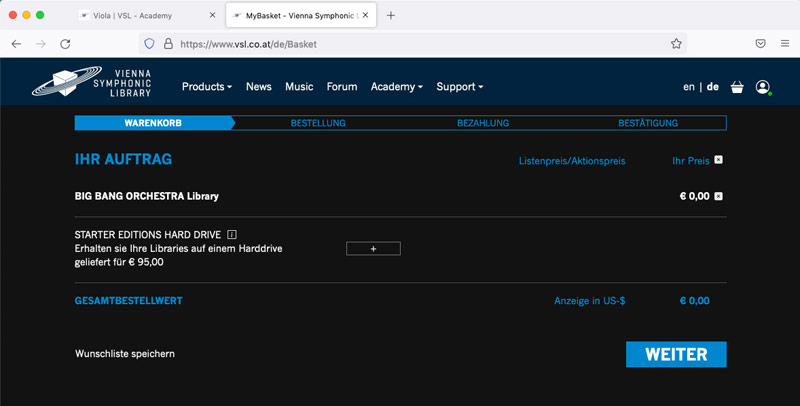Select the German language option
Image resolution: width=800 pixels, height=406 pixels.
pyautogui.click(x=712, y=87)
